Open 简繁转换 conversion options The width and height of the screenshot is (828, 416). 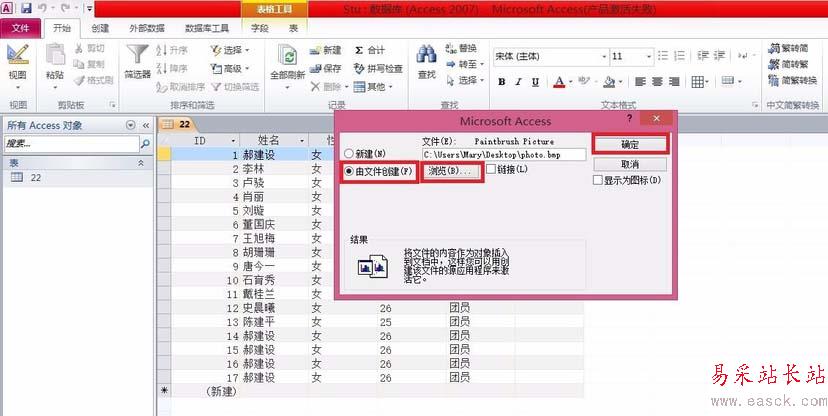click(x=793, y=81)
